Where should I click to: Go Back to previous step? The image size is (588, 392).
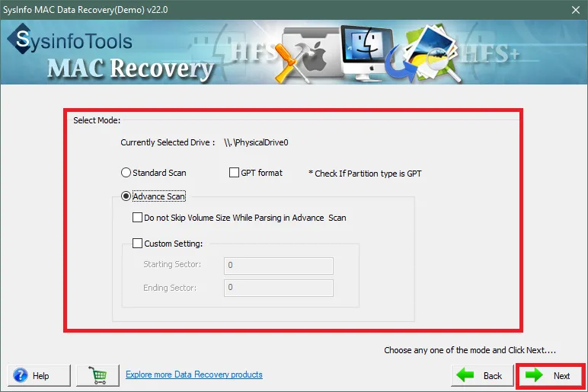pos(482,375)
